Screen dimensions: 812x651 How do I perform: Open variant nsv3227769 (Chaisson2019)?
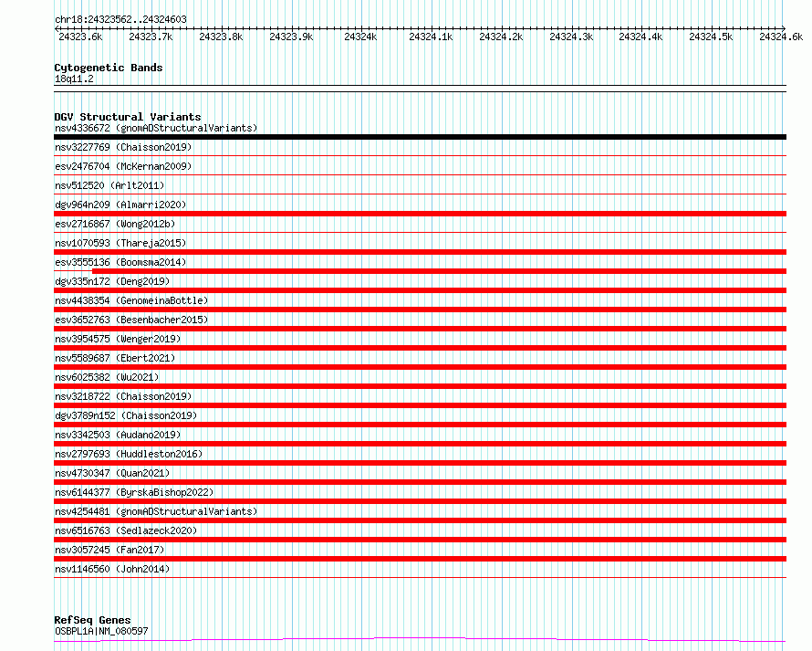click(x=123, y=147)
